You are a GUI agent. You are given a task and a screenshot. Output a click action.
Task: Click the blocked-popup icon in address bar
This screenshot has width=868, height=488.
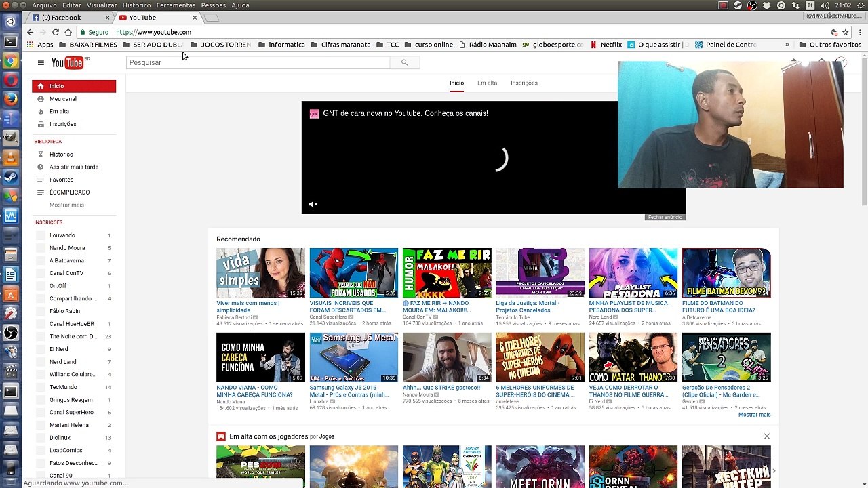[x=835, y=32]
